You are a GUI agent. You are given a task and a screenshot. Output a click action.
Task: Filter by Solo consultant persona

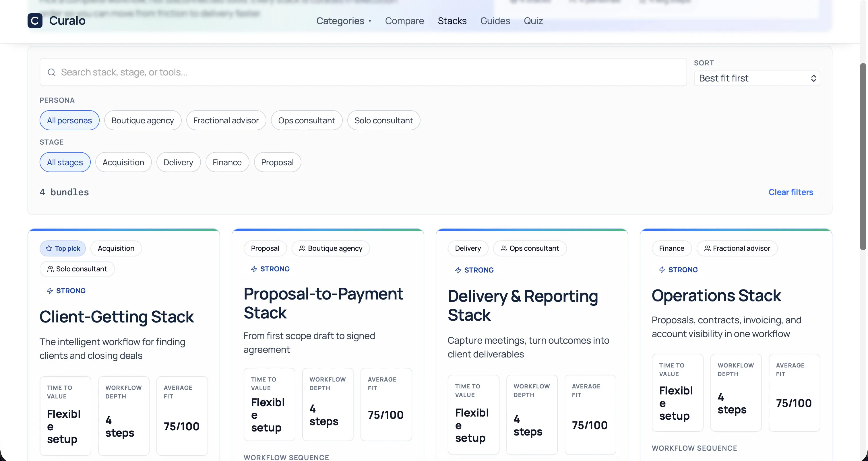(x=384, y=120)
